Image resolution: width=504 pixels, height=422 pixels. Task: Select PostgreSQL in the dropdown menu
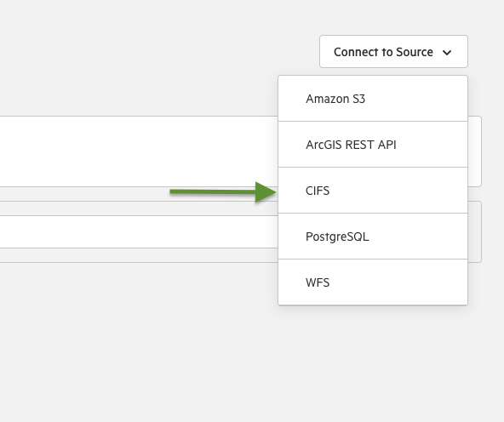pyautogui.click(x=373, y=237)
